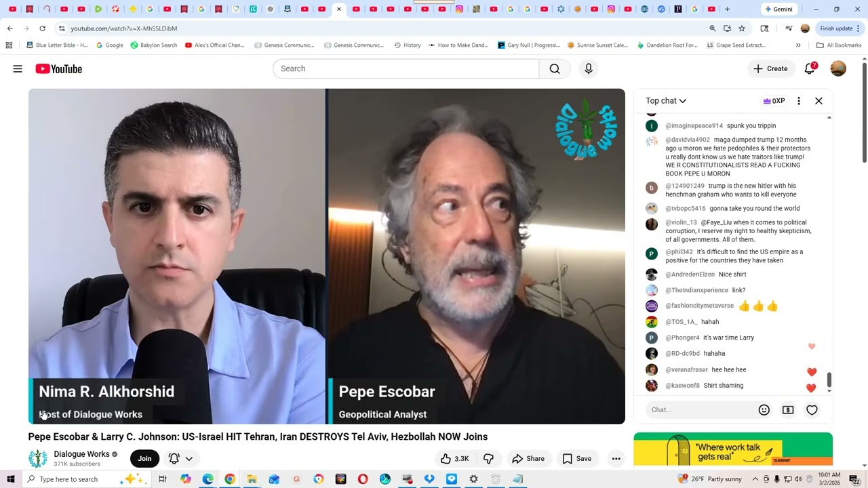Open Alex's Official Channel bookmark
The image size is (868, 488).
coord(215,45)
